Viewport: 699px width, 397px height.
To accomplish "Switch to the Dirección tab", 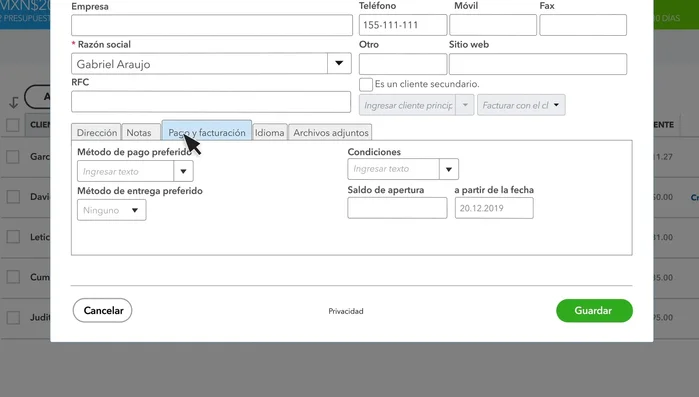I will click(96, 132).
